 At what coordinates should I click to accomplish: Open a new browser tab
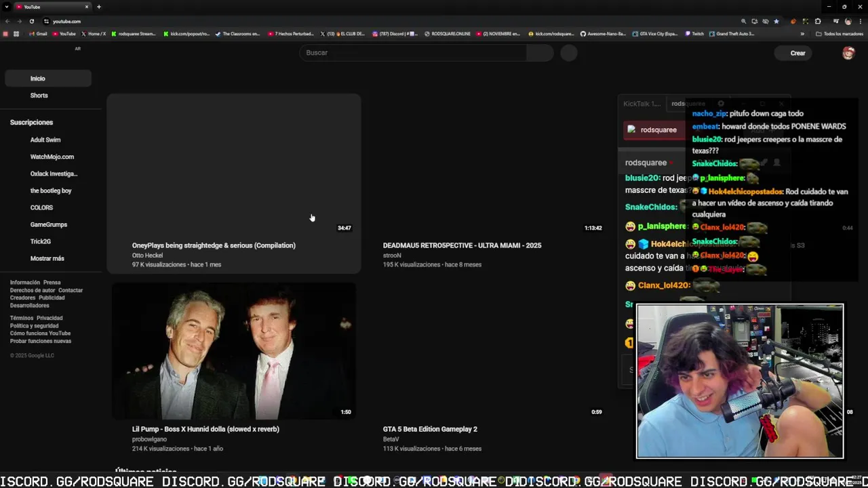[x=99, y=7]
